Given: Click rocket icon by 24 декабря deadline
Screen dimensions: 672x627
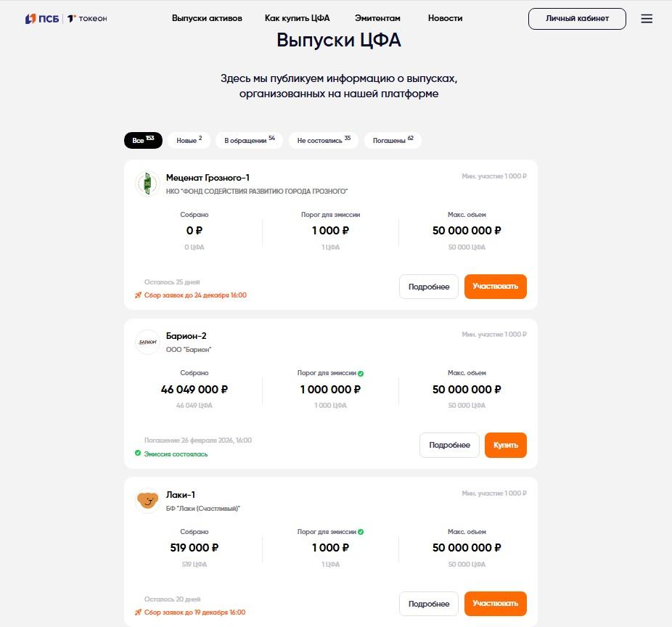Looking at the screenshot, I should [138, 295].
